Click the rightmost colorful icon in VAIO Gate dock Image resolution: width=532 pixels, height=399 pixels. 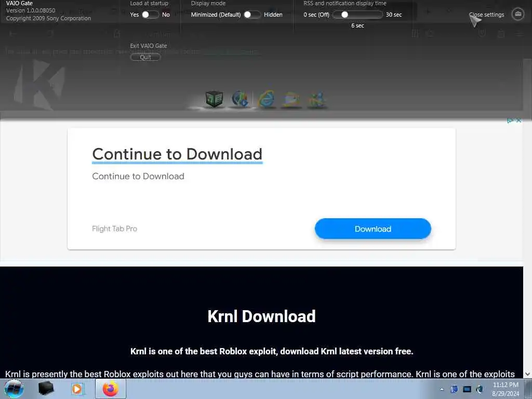[317, 100]
